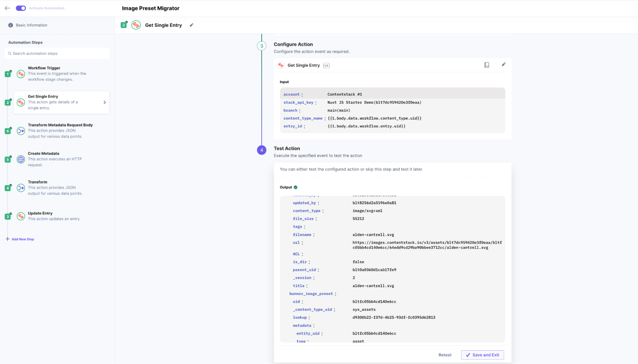Click the banner_image_preset key

click(311, 294)
